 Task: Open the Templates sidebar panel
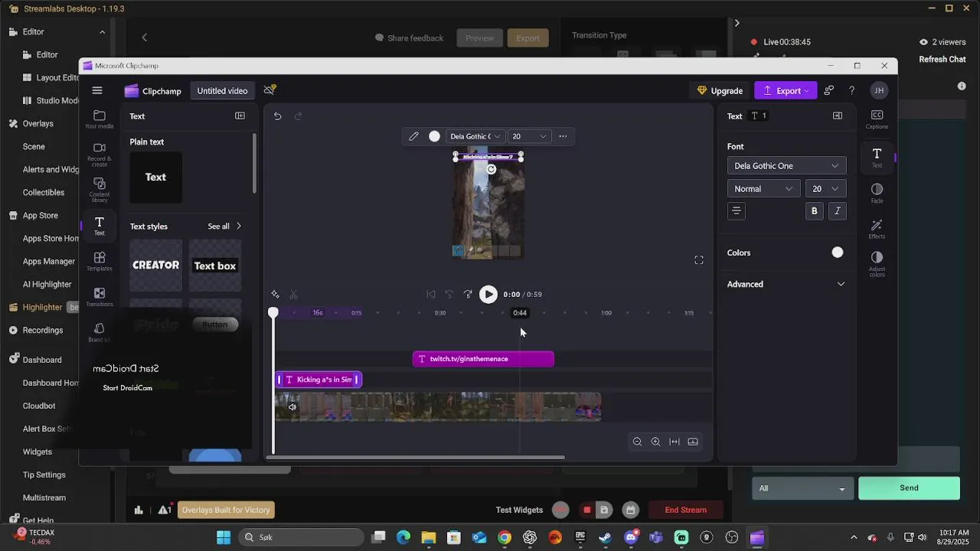100,262
